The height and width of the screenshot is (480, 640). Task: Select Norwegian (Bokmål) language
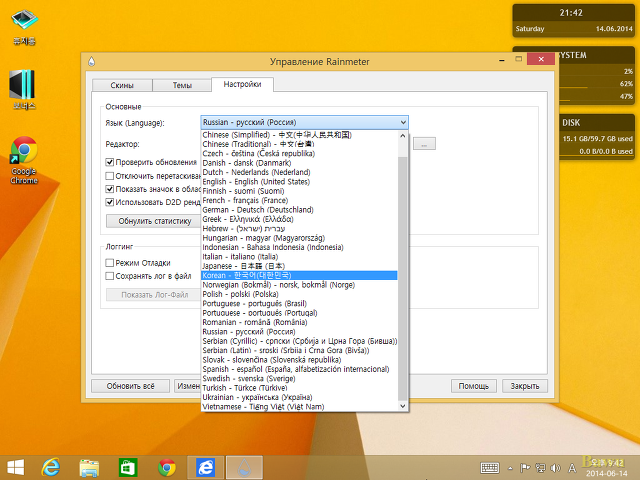coord(299,285)
